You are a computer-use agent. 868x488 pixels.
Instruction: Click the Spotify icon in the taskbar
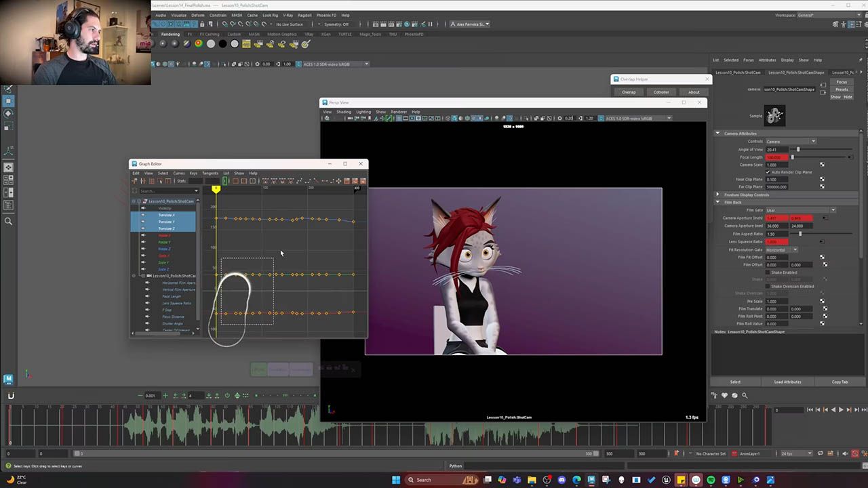point(711,480)
